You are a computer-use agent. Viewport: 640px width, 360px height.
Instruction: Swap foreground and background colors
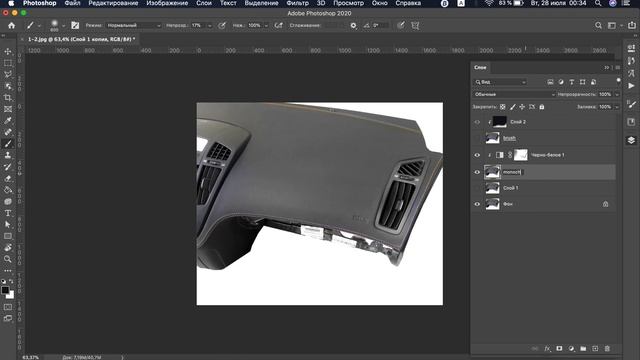(x=11, y=281)
